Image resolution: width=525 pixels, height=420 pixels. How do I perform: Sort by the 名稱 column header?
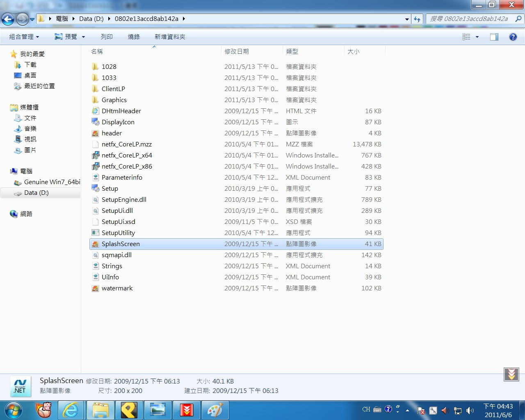[x=97, y=51]
